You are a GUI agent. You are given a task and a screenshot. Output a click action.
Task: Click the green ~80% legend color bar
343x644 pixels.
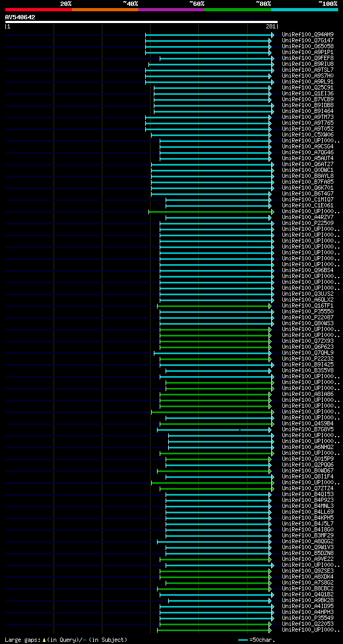238,10
